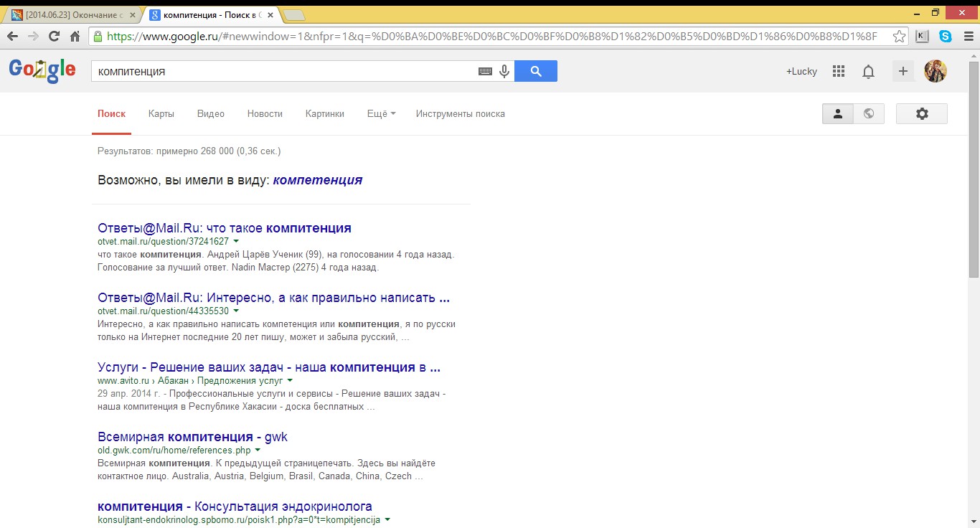Screen dimensions: 980x528
Task: Click the browser address bar
Action: (499, 36)
